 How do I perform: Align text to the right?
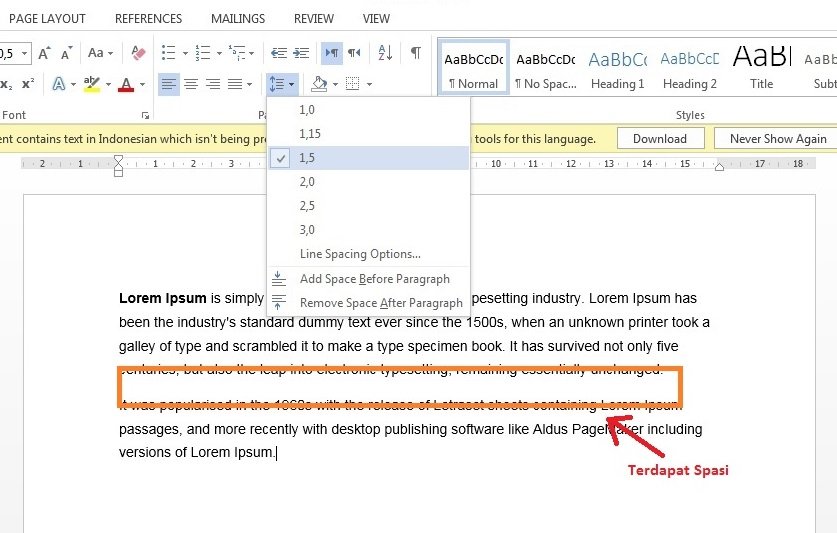click(x=212, y=84)
